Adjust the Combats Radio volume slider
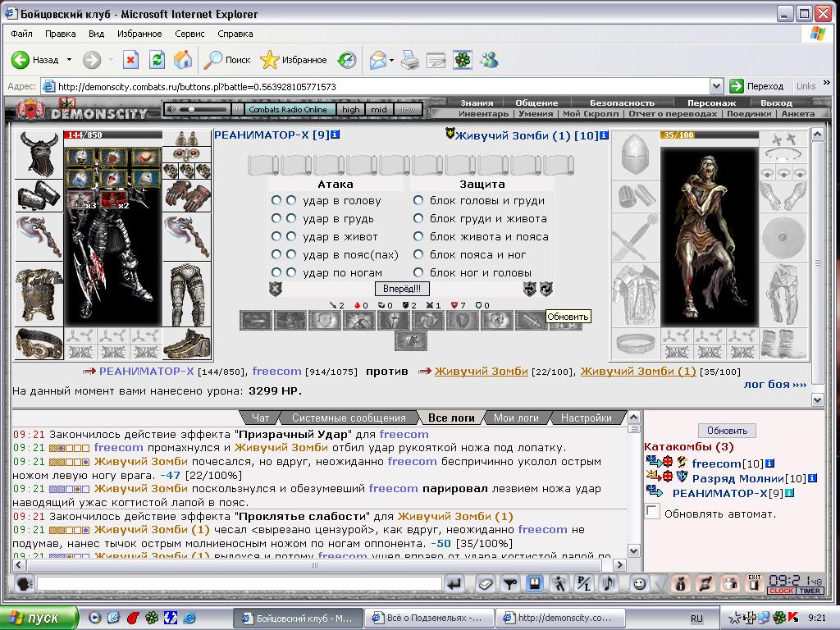 [x=203, y=109]
